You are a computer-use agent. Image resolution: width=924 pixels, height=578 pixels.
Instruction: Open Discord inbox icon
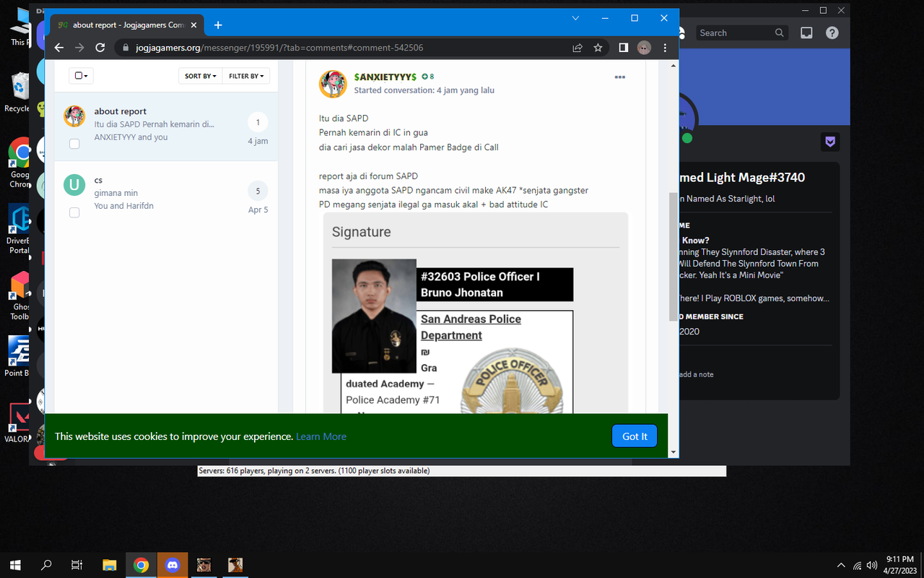coord(806,33)
